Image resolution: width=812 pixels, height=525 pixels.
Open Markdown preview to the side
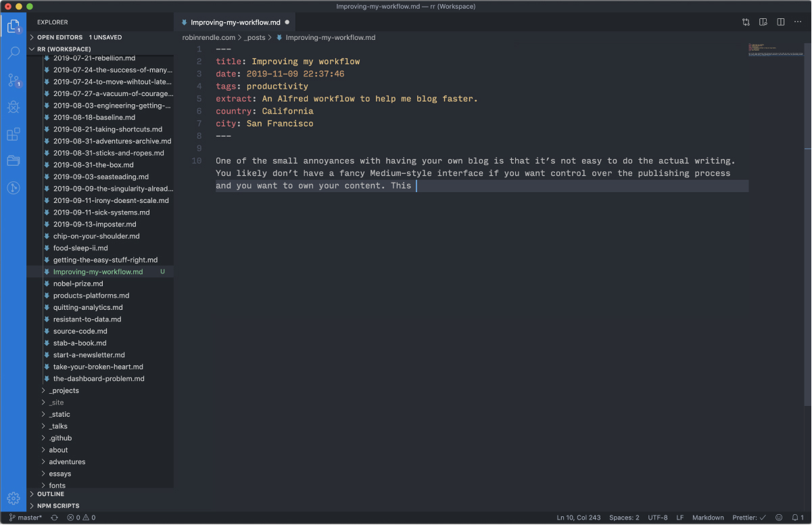pos(763,22)
